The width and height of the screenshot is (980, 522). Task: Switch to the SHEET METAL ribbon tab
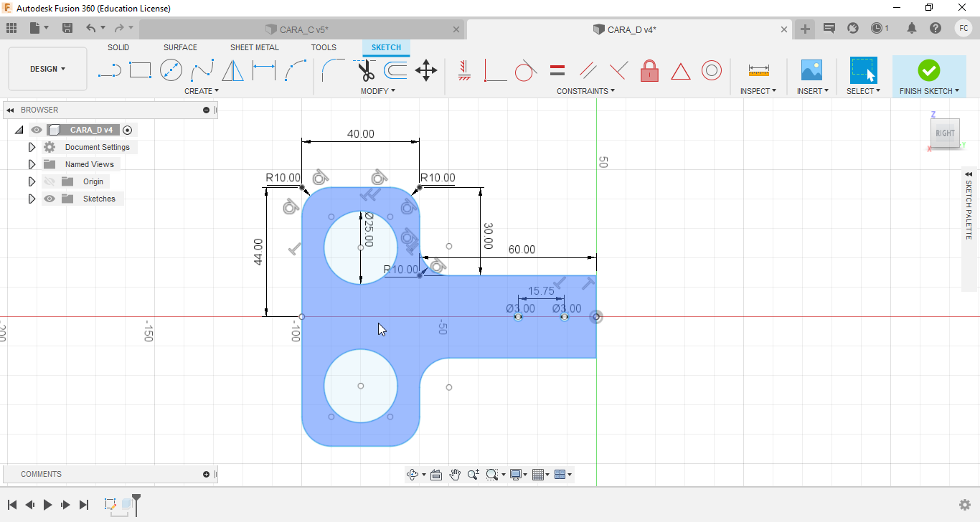pos(255,47)
